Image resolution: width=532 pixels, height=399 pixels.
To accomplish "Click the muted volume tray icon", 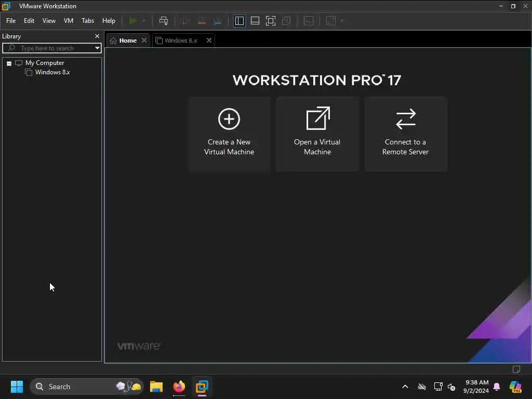I will [451, 387].
